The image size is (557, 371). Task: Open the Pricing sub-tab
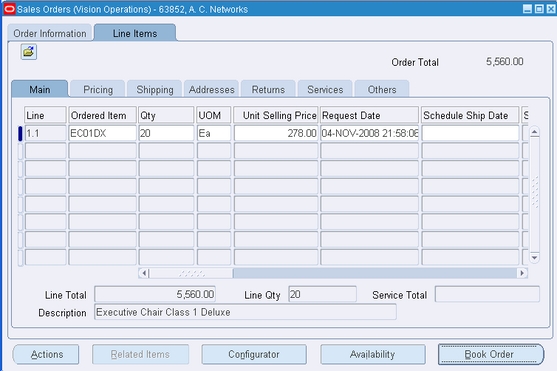click(98, 89)
